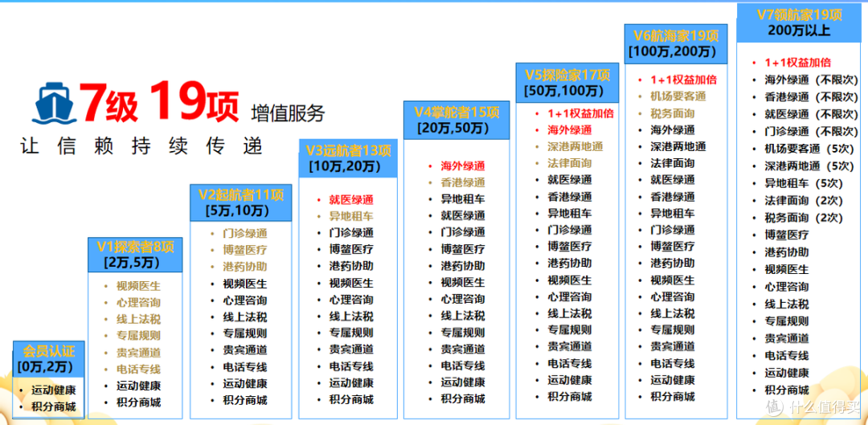Click '1+1权益加倍' in the V5探险家 column

tap(581, 113)
